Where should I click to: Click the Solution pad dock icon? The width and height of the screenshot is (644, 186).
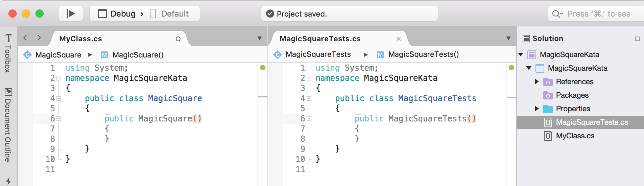pyautogui.click(x=637, y=39)
